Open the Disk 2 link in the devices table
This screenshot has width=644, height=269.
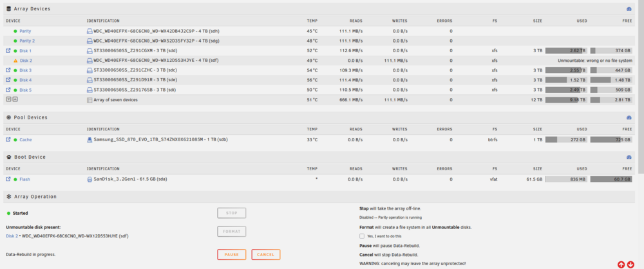coord(26,61)
